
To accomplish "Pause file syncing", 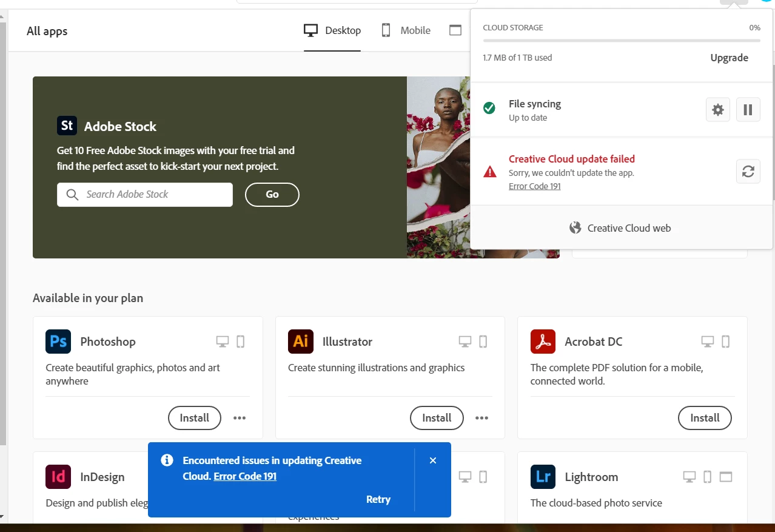I will (748, 110).
